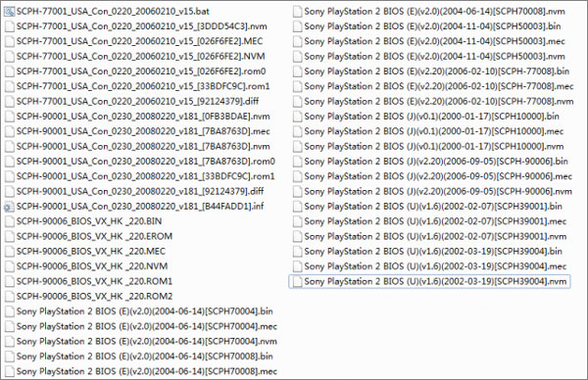Screen dimensions: 588x380
Task: Select file name SCPH-90006_BIOS_VX_HK _220.MEC
Action: pos(91,252)
